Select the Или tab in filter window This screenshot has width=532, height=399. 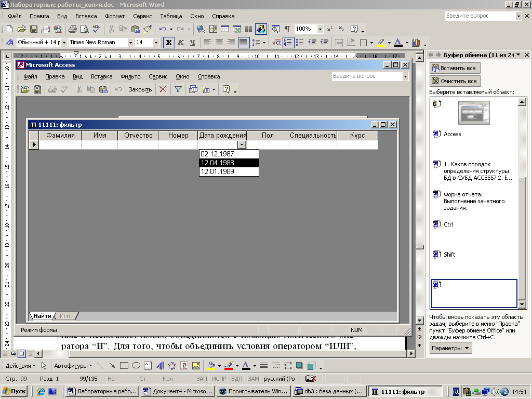click(x=65, y=316)
